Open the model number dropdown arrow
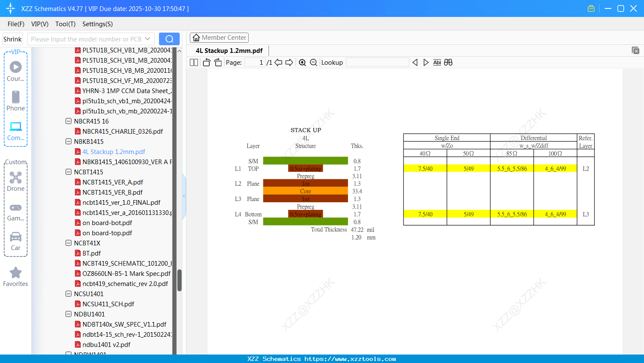This screenshot has height=363, width=644. point(148,39)
